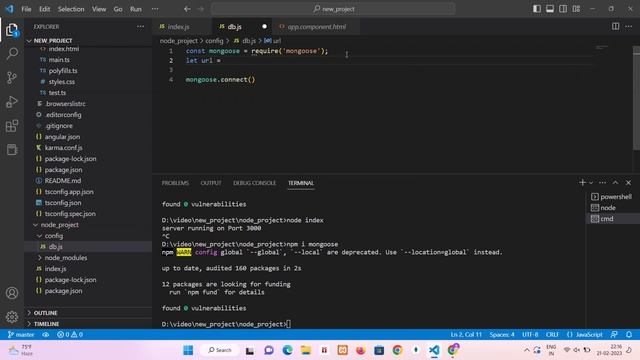Toggle primary side bar layout icon
Screen dimensions: 640x360
tap(537, 9)
